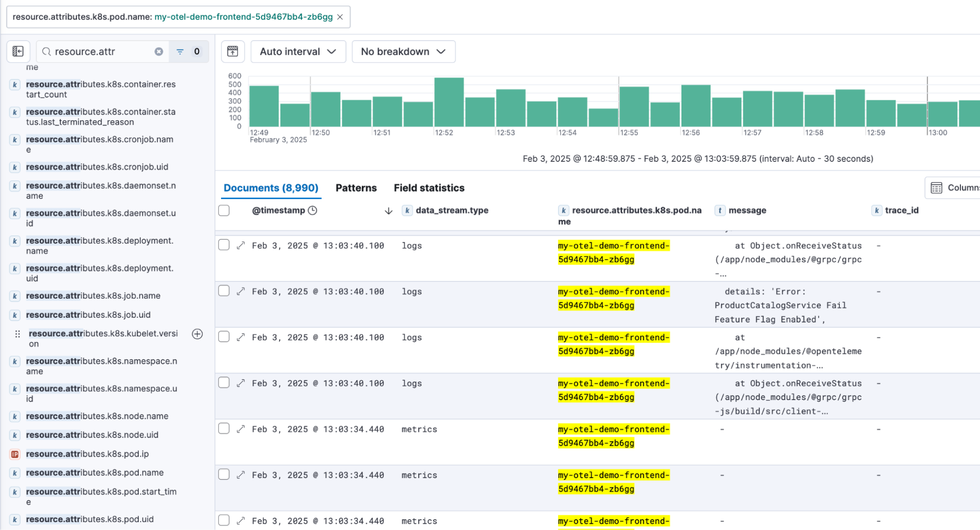Clear the field search text
Image resolution: width=980 pixels, height=530 pixels.
(x=159, y=51)
